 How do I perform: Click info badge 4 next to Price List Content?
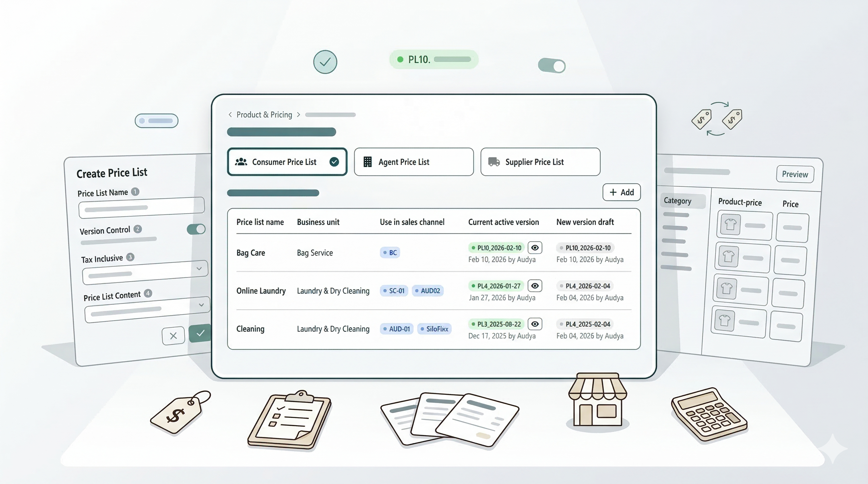pyautogui.click(x=148, y=293)
